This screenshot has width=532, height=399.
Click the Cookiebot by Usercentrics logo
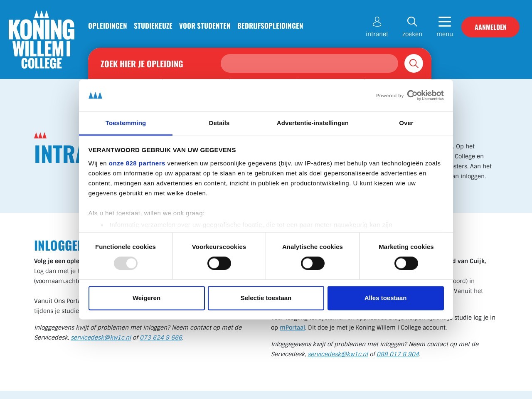pos(425,95)
